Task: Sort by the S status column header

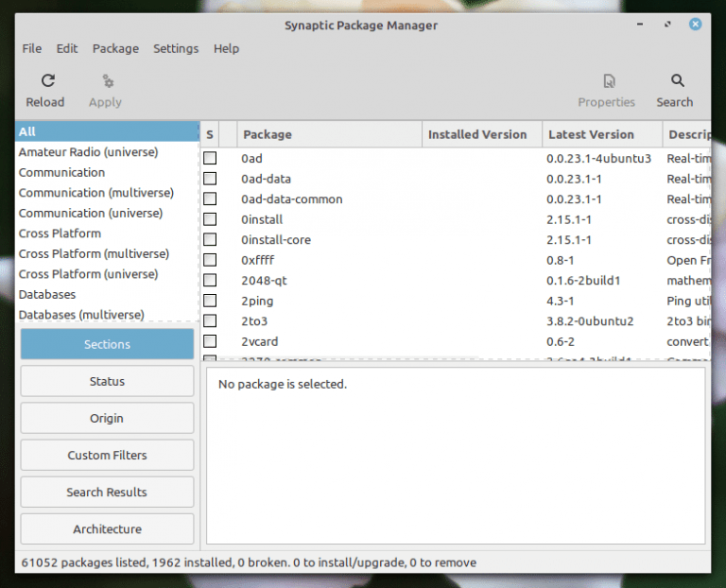Action: tap(210, 135)
